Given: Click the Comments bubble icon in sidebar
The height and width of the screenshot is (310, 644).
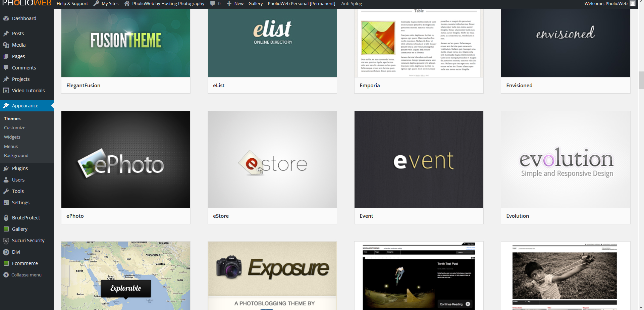Looking at the screenshot, I should pyautogui.click(x=6, y=68).
